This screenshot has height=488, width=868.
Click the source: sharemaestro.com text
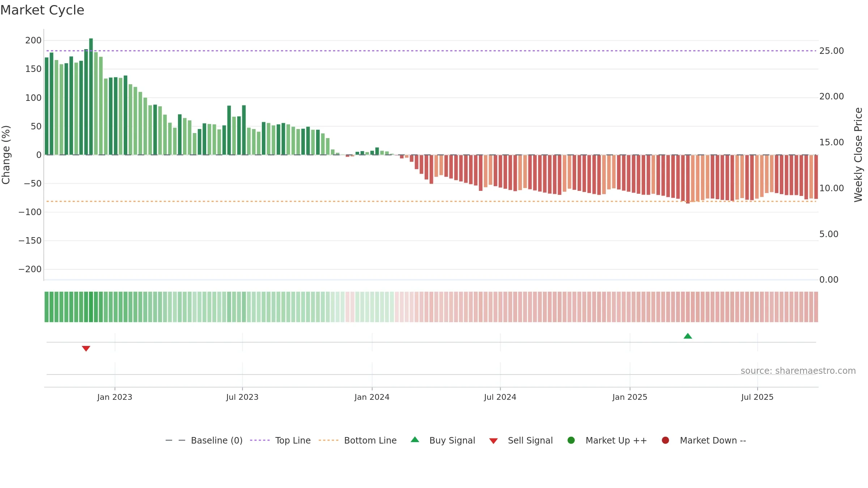(798, 371)
